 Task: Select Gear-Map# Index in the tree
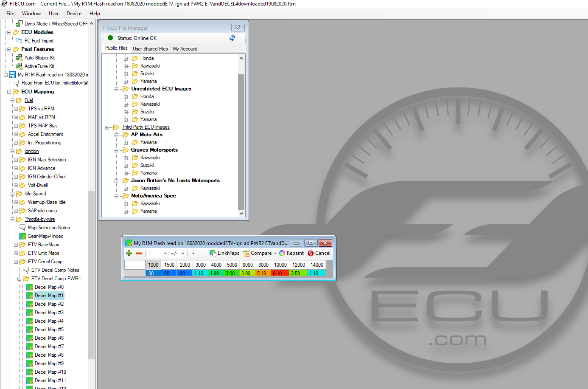pyautogui.click(x=45, y=236)
